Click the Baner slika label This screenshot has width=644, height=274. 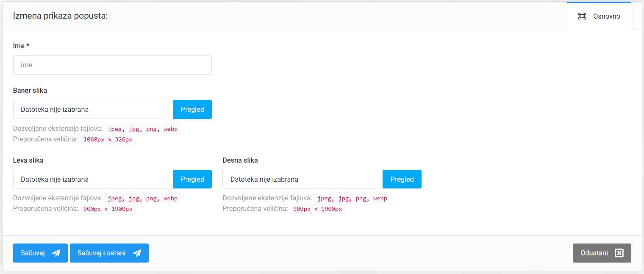click(30, 91)
